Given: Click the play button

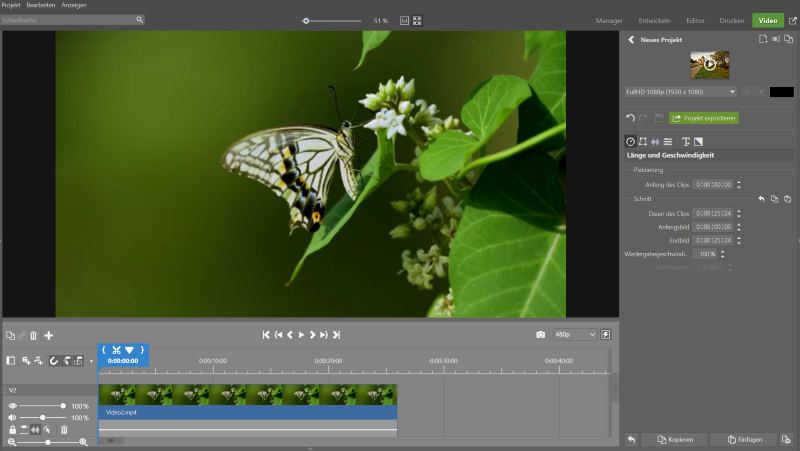Looking at the screenshot, I should (x=301, y=335).
